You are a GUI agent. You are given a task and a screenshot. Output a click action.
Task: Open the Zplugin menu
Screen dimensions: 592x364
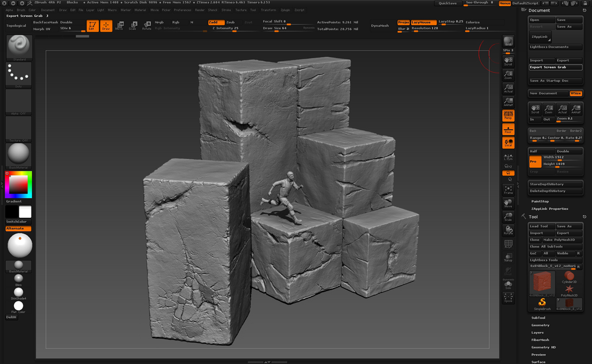[x=285, y=10]
